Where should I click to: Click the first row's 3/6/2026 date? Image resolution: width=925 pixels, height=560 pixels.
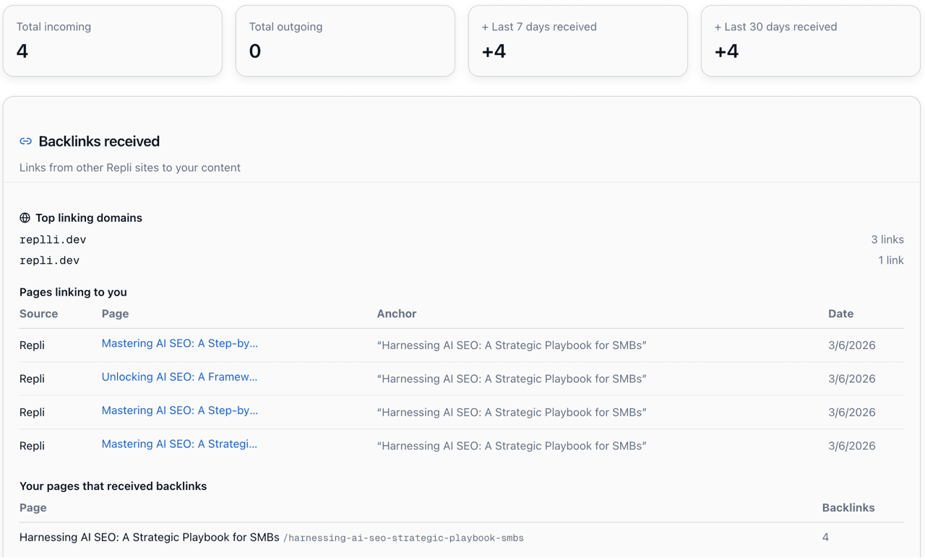[x=851, y=345]
